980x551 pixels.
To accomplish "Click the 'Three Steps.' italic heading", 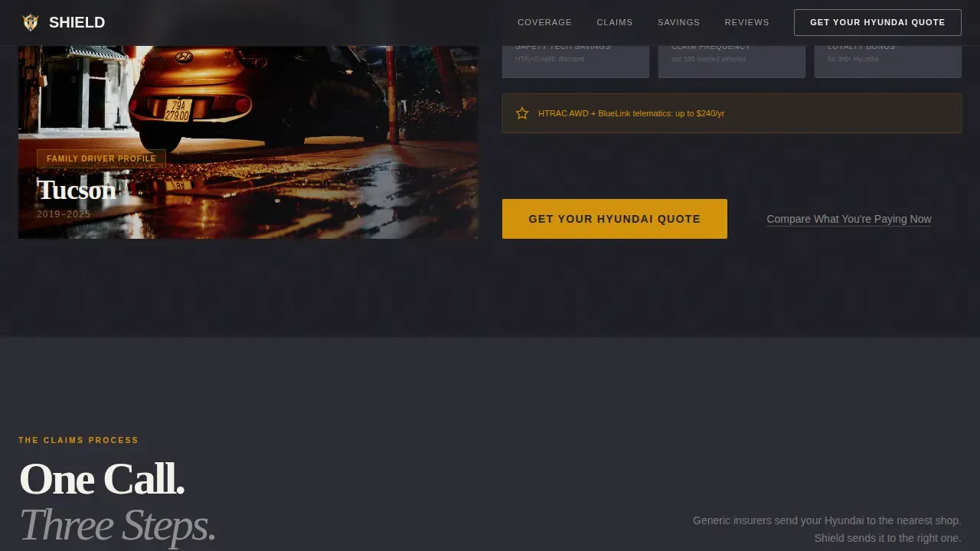I will coord(117,526).
